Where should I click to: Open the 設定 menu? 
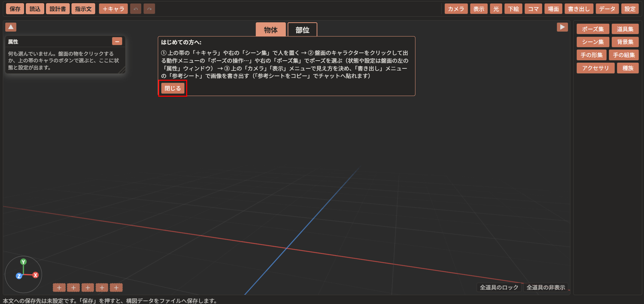point(630,9)
